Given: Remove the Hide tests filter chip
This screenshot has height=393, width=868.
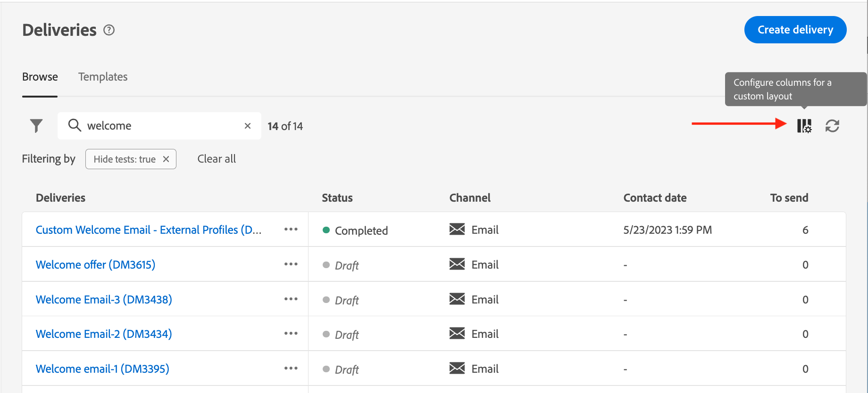Looking at the screenshot, I should (166, 159).
